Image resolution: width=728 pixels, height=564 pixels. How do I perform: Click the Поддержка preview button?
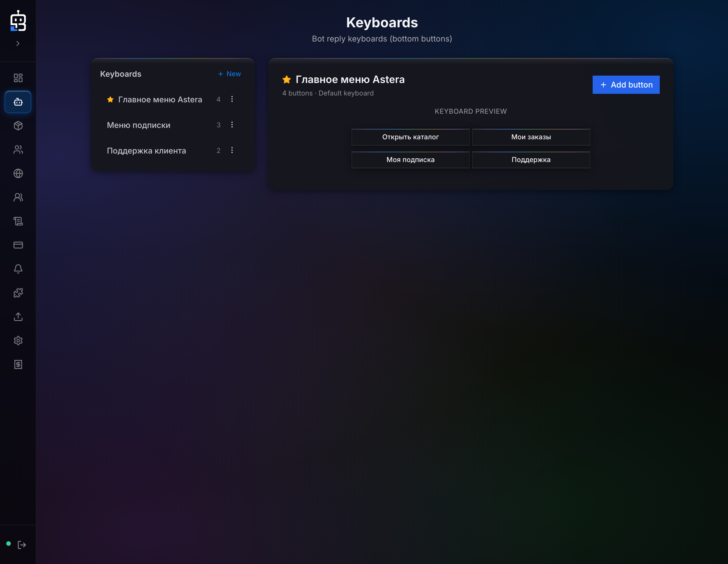531,160
